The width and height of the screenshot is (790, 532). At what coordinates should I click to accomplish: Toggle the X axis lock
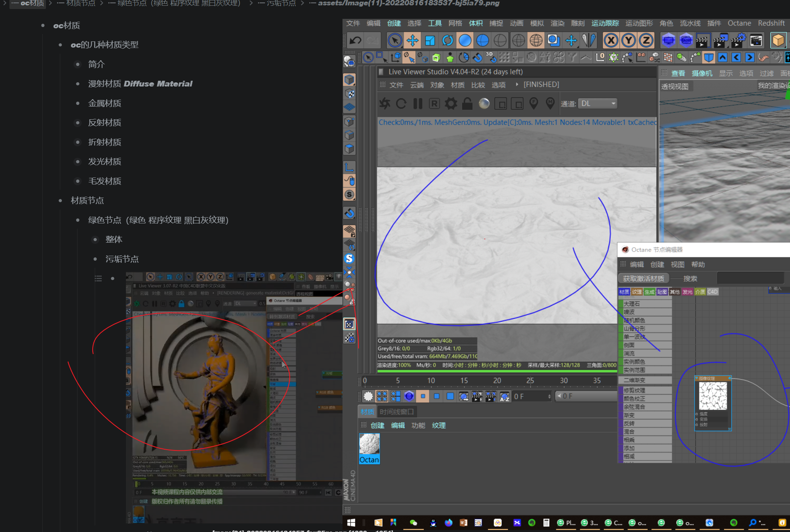(611, 40)
